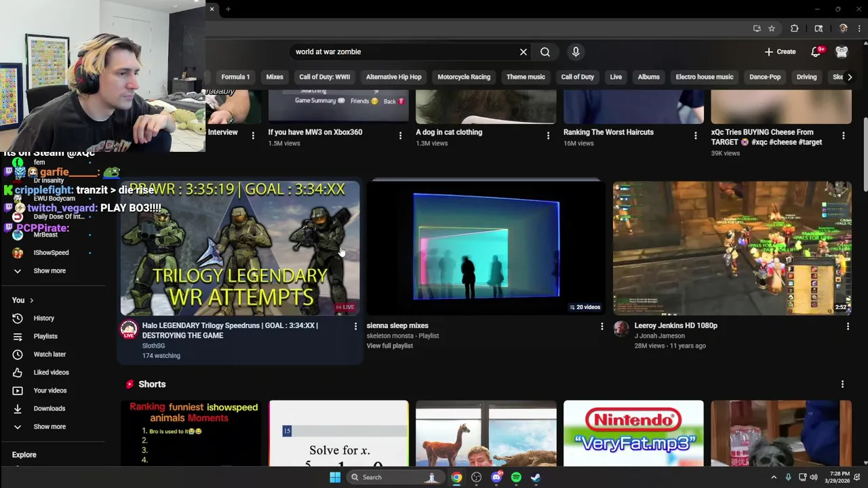This screenshot has height=488, width=868.
Task: Open the taskbar volume control
Action: click(813, 477)
